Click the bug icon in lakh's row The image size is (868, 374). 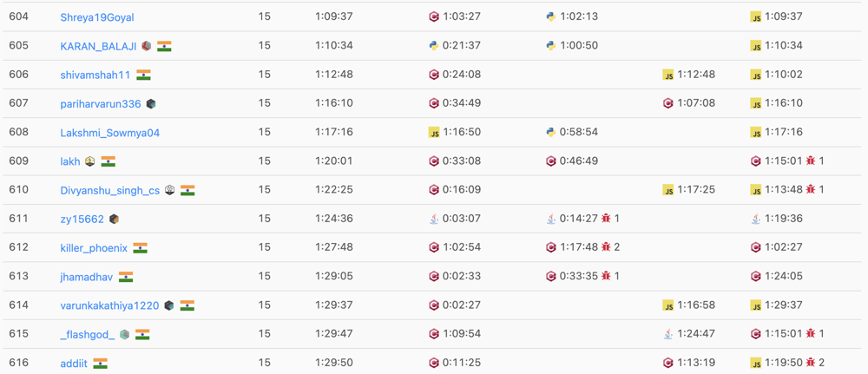(x=811, y=161)
